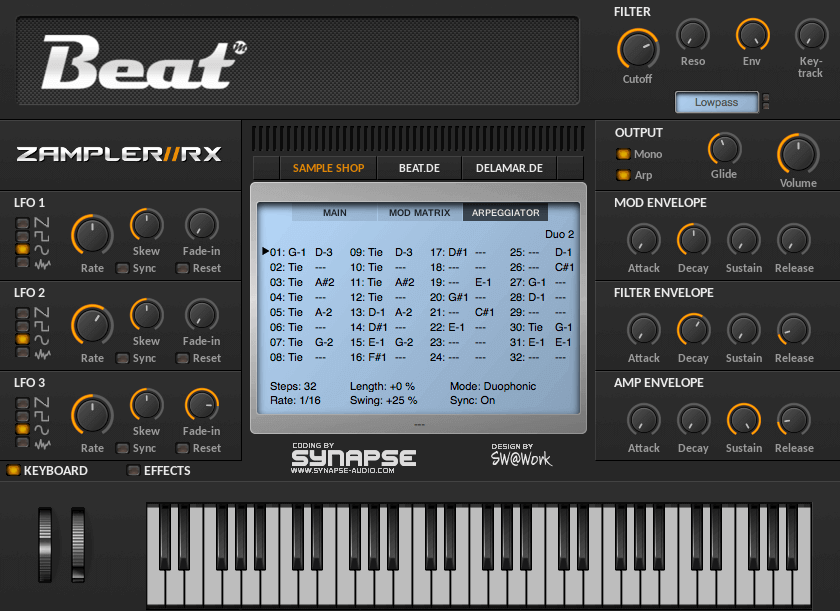Select random noise waveform for LFO 3
840x611 pixels.
22,442
